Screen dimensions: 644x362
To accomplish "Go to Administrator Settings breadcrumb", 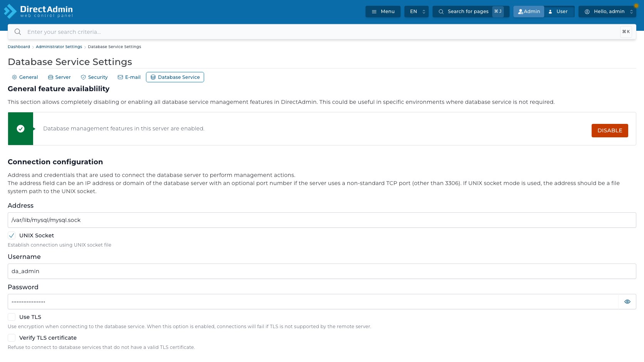I will [x=59, y=47].
